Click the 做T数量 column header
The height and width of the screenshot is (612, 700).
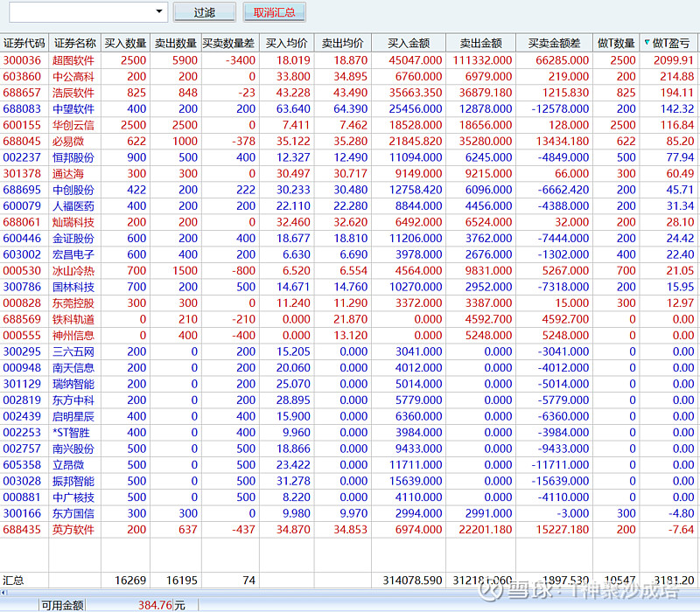[x=616, y=43]
